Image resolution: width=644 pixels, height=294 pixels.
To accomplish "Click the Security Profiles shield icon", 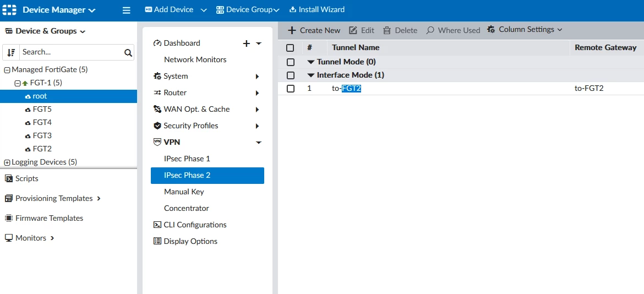I will tap(157, 126).
